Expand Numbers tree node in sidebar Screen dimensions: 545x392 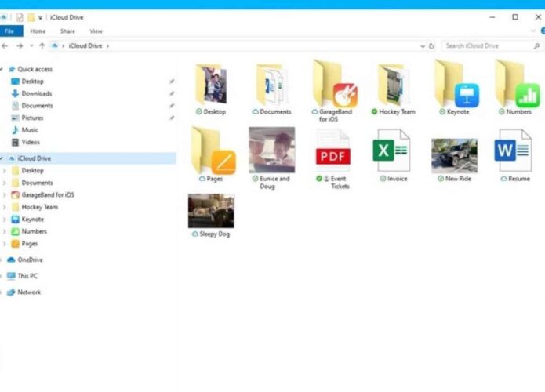[x=5, y=231]
